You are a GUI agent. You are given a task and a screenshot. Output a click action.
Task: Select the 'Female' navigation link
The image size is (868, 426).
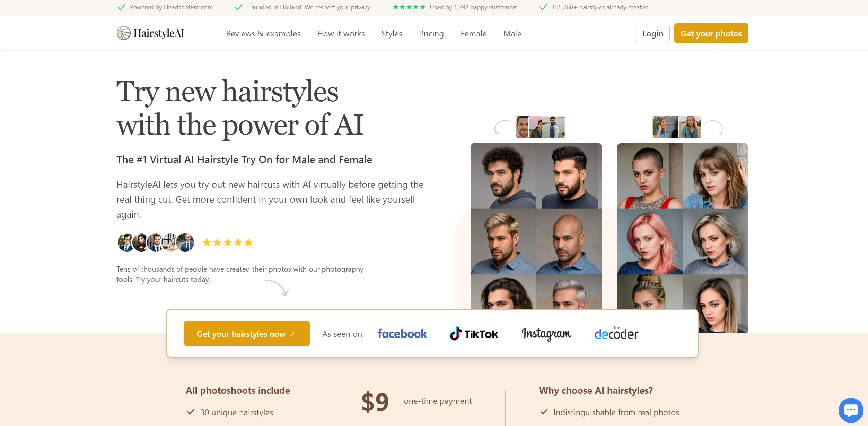pyautogui.click(x=474, y=33)
